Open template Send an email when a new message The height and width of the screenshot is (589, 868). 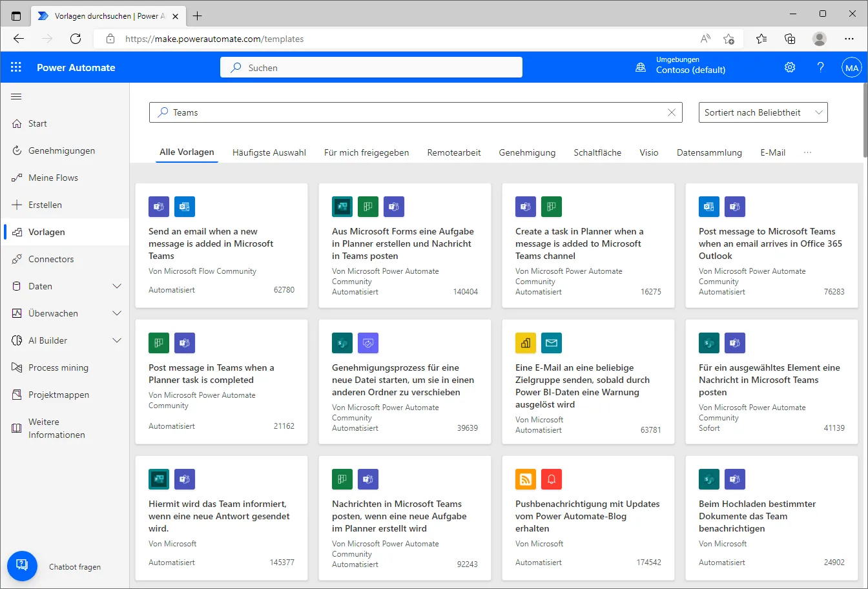click(x=222, y=245)
